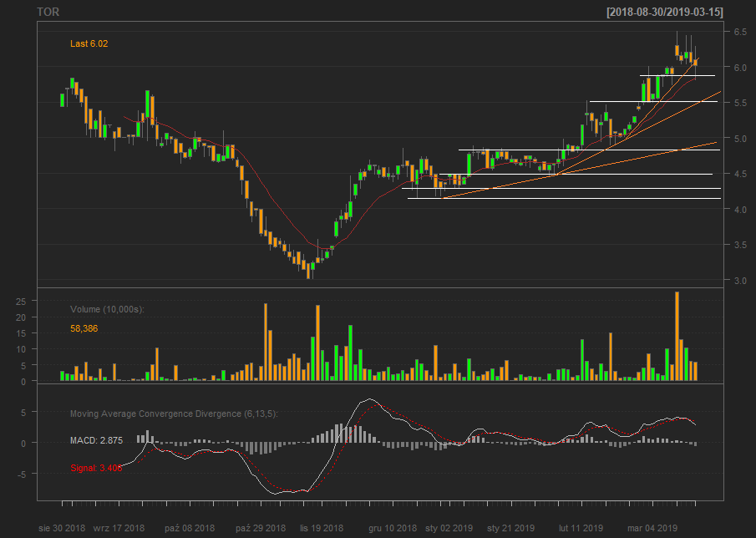The height and width of the screenshot is (538, 756).
Task: Click the 6.5 price axis label
Action: 740,33
